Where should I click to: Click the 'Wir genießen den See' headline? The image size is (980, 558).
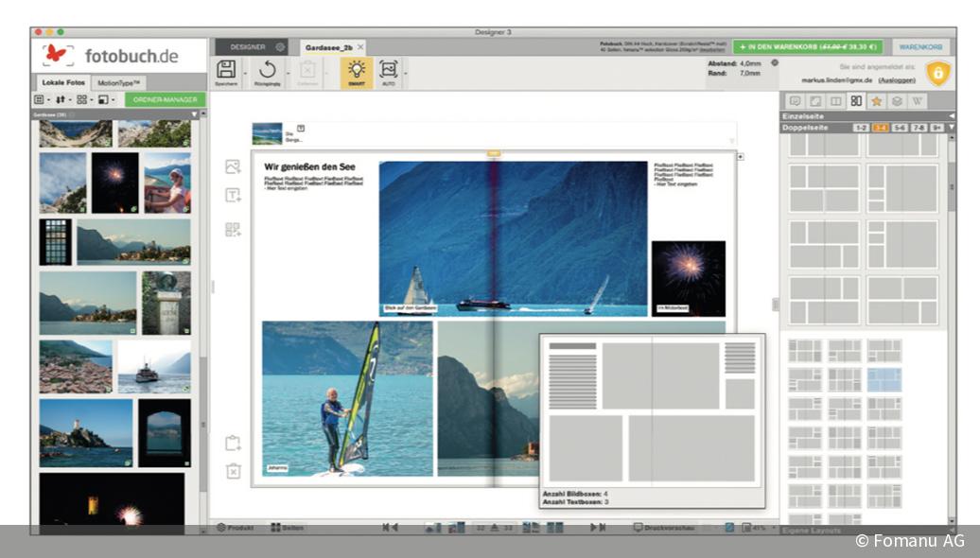tap(309, 166)
